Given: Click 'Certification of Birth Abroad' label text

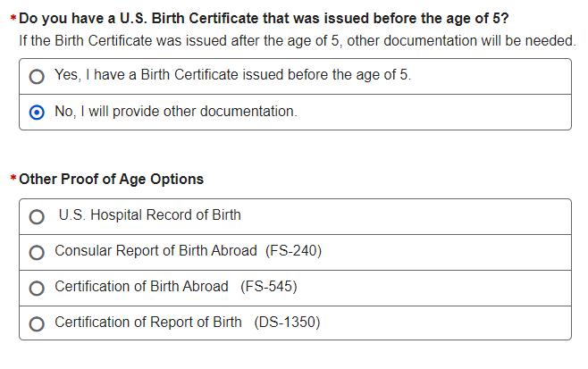Looking at the screenshot, I should pos(141,287).
